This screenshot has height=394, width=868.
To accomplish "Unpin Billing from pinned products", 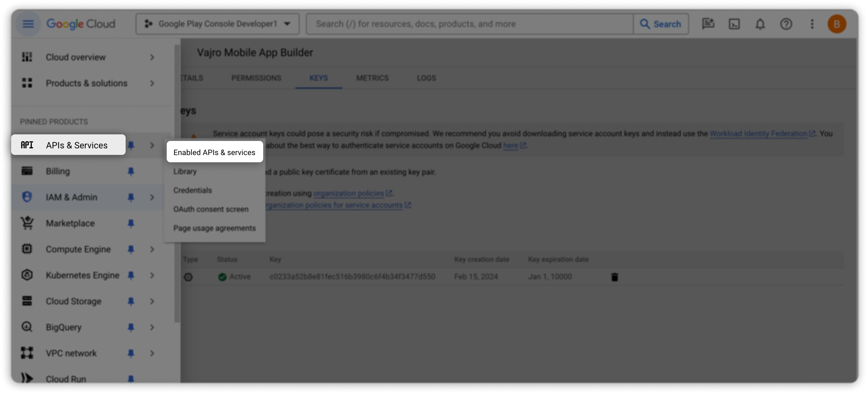I will (131, 172).
